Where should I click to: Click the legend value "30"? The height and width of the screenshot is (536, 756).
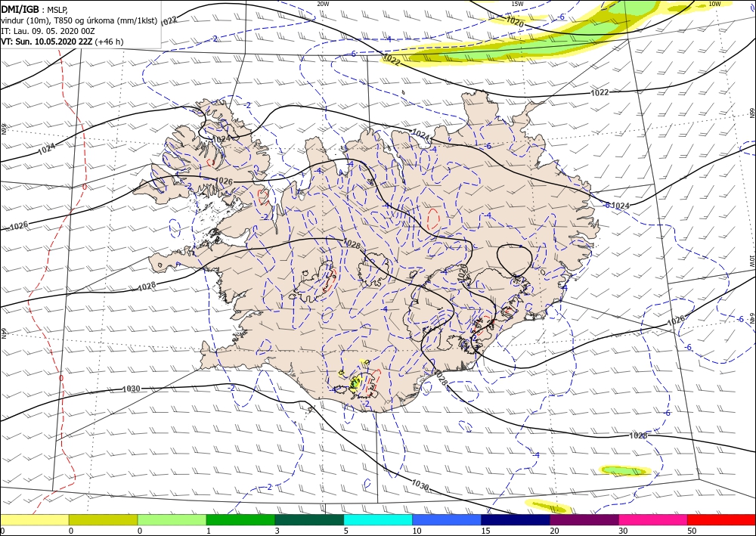[x=623, y=531]
